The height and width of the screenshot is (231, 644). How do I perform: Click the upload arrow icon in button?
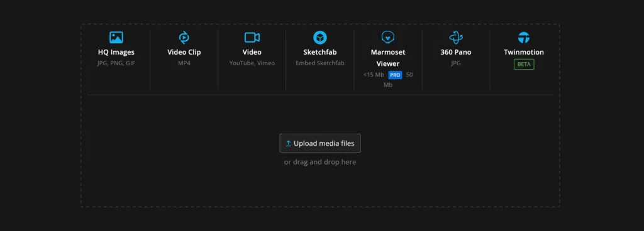coord(288,143)
